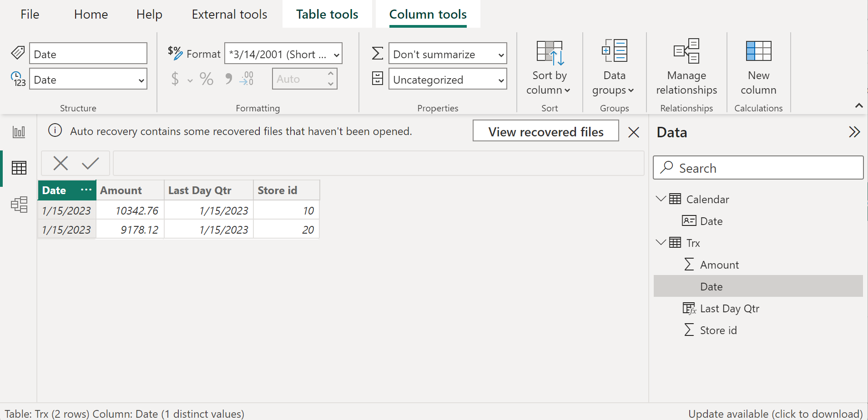868x420 pixels.
Task: Switch to the External tools tab
Action: [229, 14]
